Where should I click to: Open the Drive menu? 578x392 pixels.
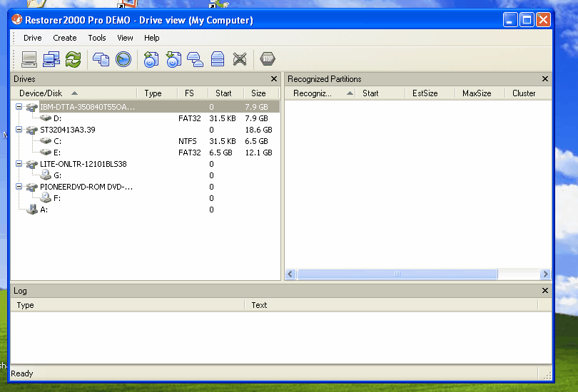click(32, 38)
